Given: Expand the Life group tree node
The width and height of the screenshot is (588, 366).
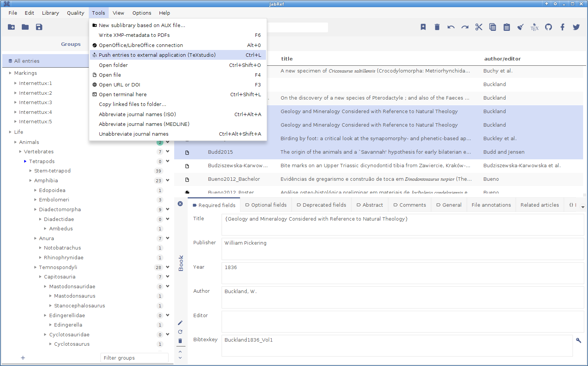Looking at the screenshot, I should [10, 132].
